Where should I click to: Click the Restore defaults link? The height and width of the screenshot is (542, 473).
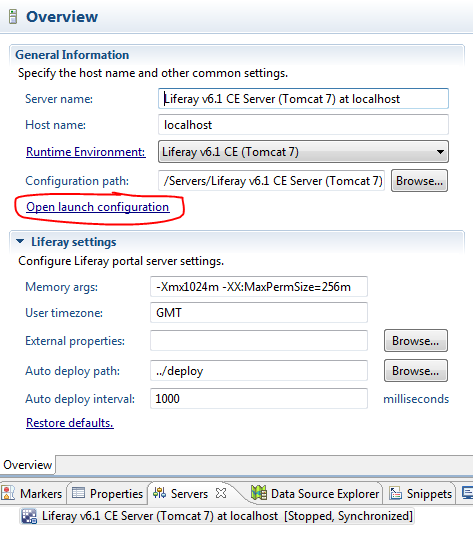pos(70,423)
